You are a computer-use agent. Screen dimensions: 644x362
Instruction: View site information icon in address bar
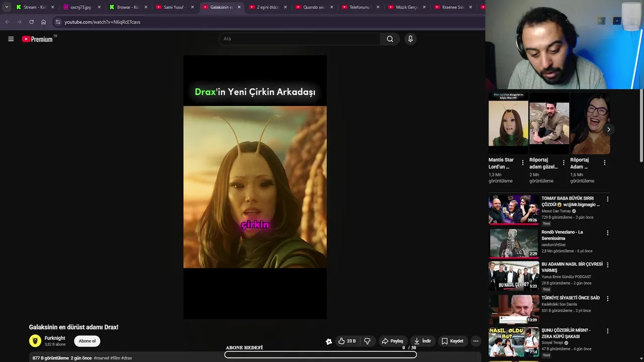pos(58,22)
